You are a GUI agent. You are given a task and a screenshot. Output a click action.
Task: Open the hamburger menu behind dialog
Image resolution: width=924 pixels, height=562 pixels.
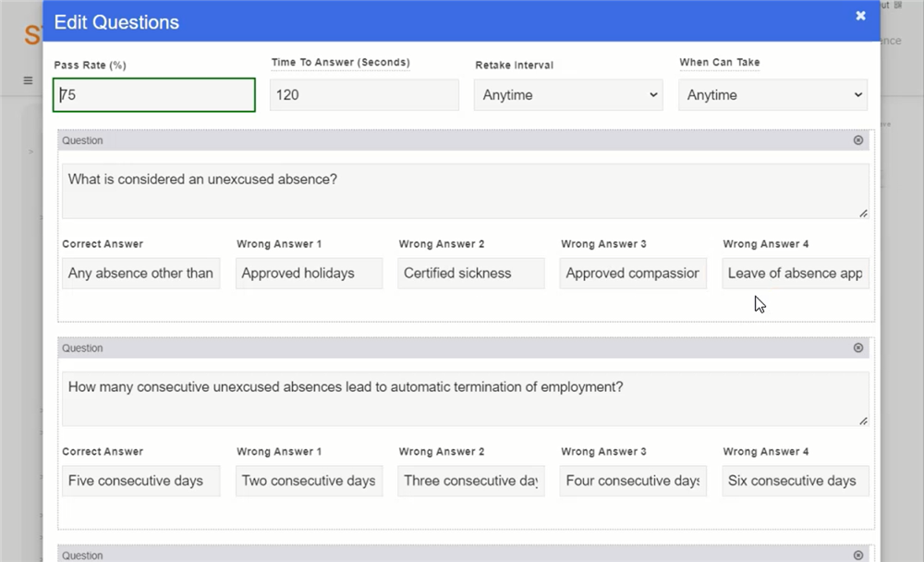coord(28,80)
